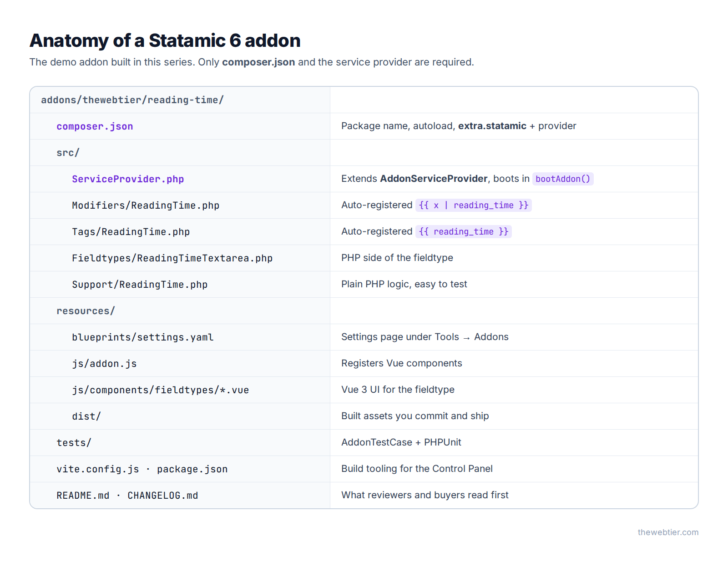This screenshot has height=566, width=728.
Task: Click vite.config.js in the file list
Action: coord(98,469)
